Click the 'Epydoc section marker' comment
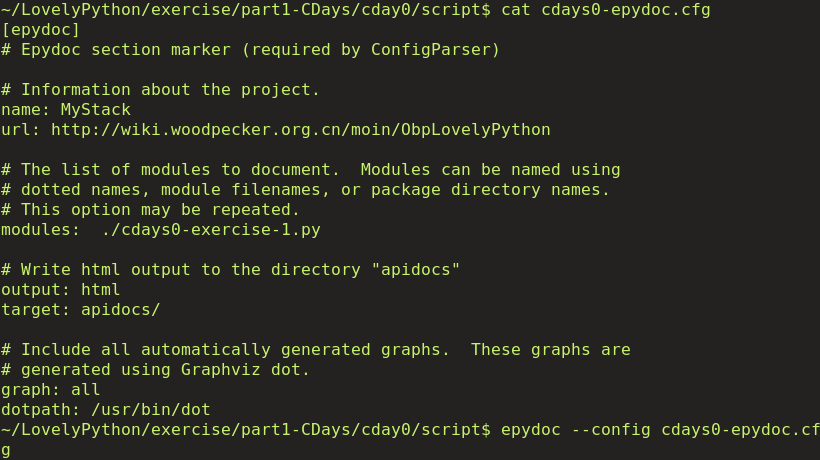 coord(250,49)
